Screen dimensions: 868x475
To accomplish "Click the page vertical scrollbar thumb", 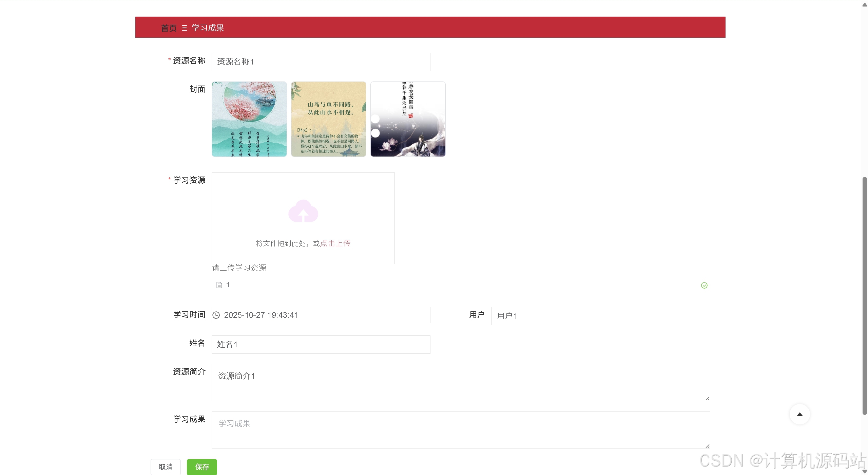I will [865, 295].
